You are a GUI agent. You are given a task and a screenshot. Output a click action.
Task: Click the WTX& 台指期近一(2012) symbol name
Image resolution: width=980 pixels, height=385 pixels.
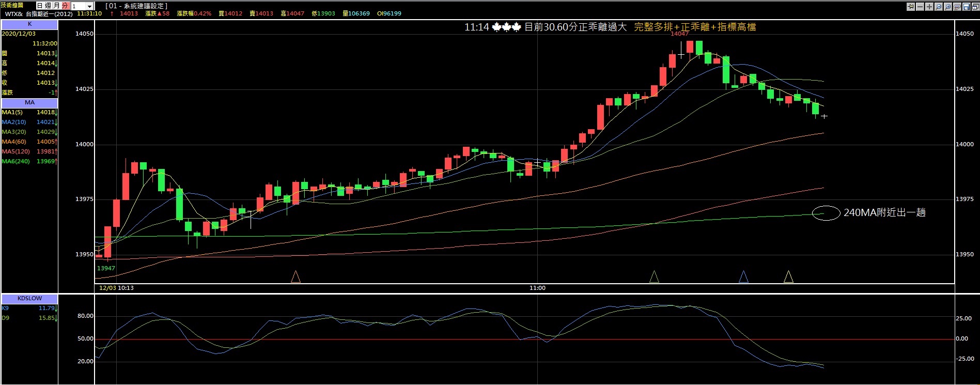(x=39, y=14)
